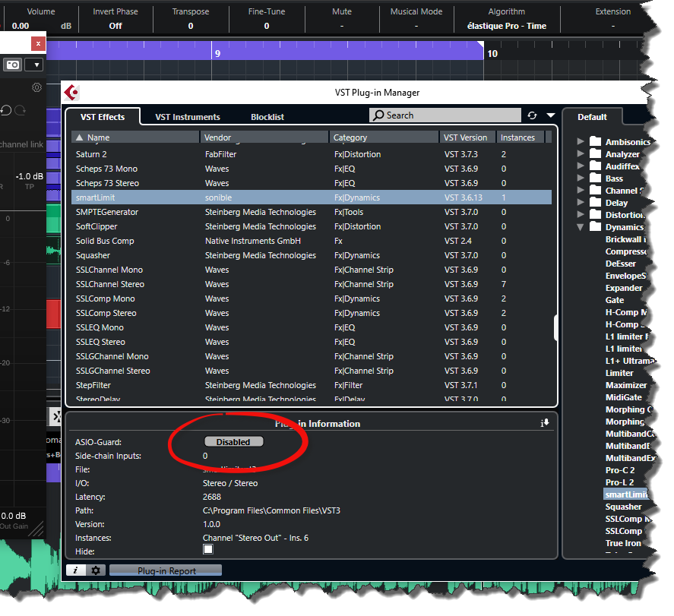Select the Saturn 2 plug-in row

tap(312, 154)
